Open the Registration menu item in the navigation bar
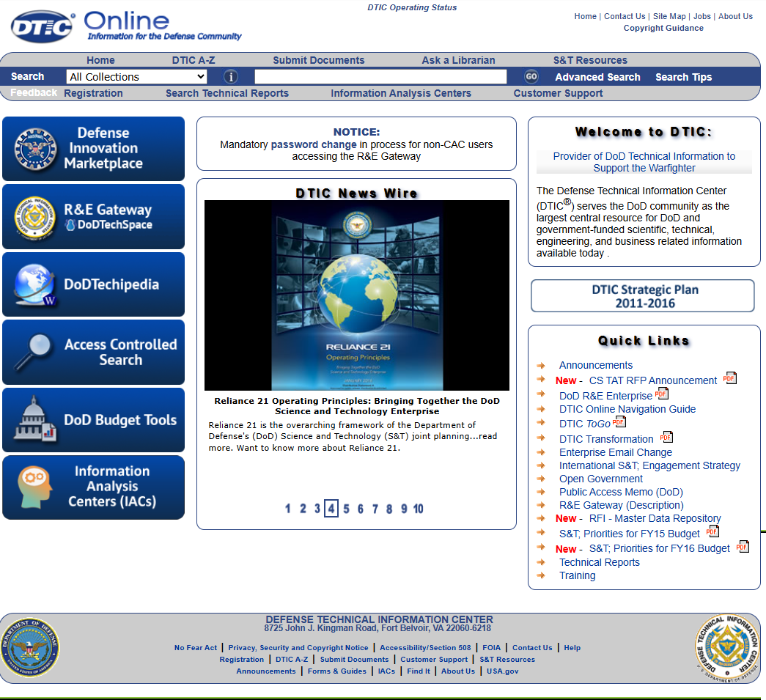The height and width of the screenshot is (700, 766). click(x=93, y=93)
